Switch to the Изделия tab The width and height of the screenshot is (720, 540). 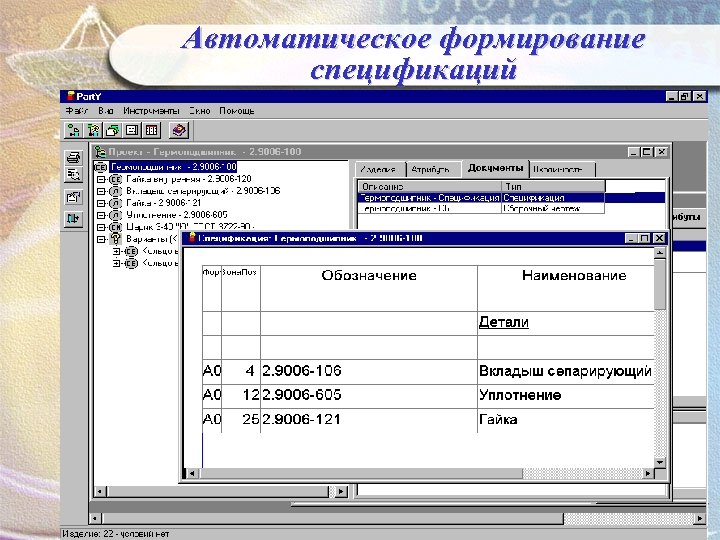tap(379, 169)
